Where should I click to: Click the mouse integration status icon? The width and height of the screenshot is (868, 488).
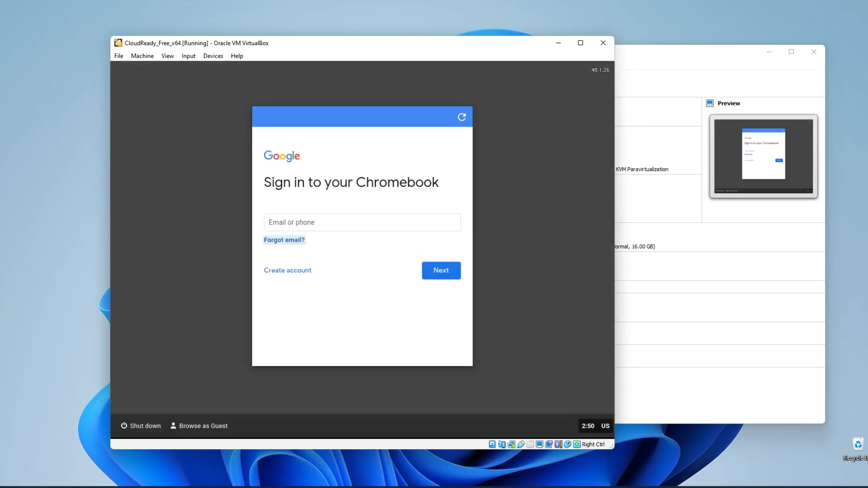click(x=567, y=444)
